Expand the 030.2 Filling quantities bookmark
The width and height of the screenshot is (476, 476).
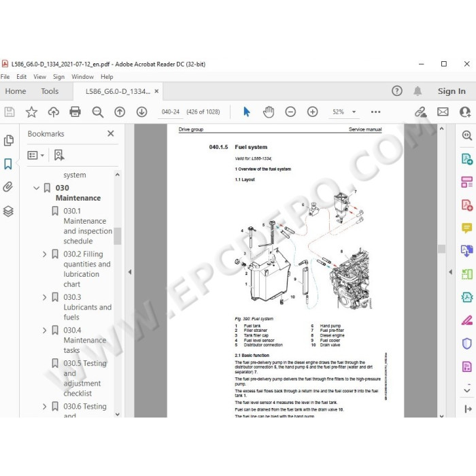[44, 254]
